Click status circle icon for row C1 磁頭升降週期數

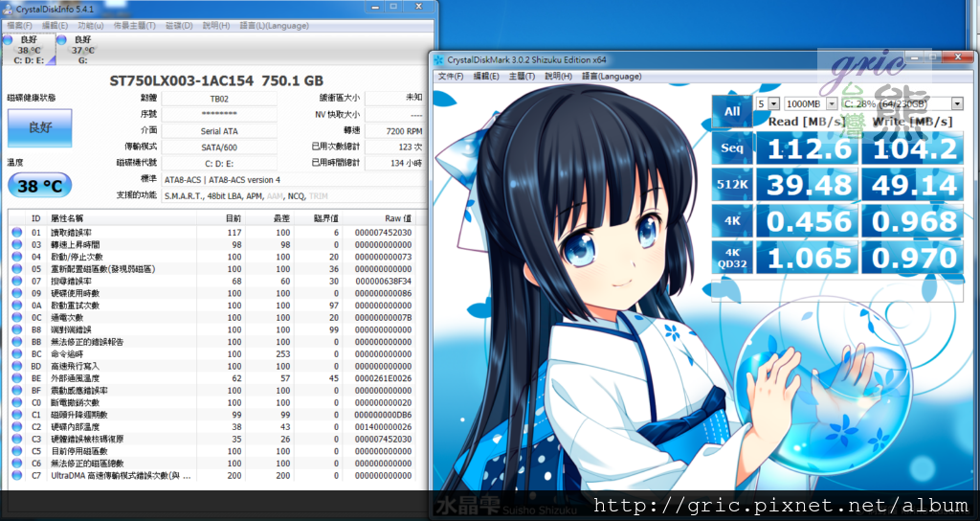point(17,415)
